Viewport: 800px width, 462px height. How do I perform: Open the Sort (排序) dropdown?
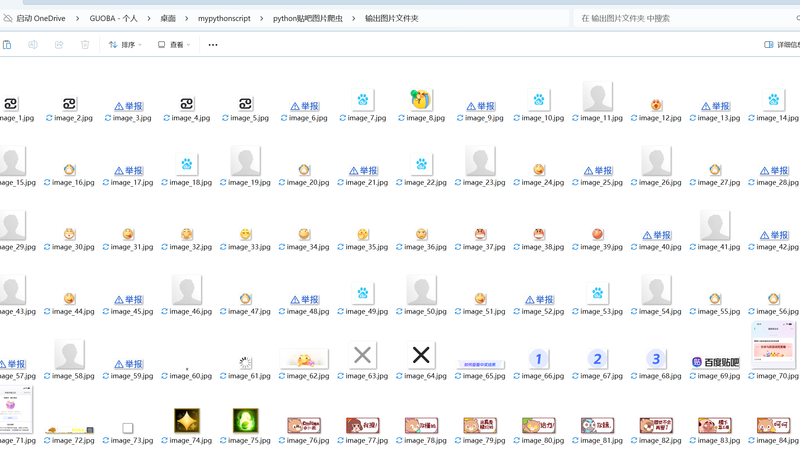[125, 45]
